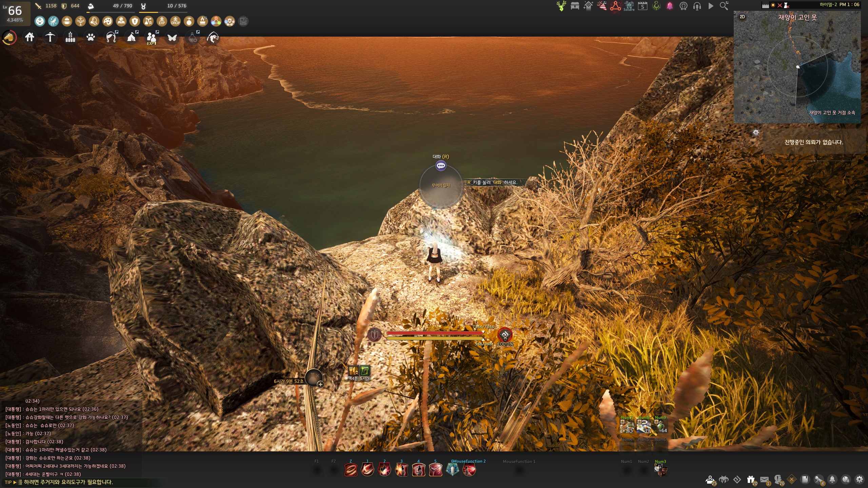
Task: Open the magnifier search icon
Action: (x=724, y=6)
